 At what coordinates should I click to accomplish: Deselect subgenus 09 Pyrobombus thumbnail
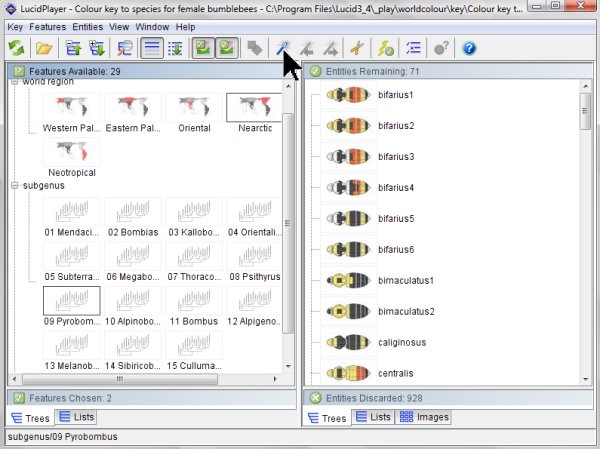point(72,301)
